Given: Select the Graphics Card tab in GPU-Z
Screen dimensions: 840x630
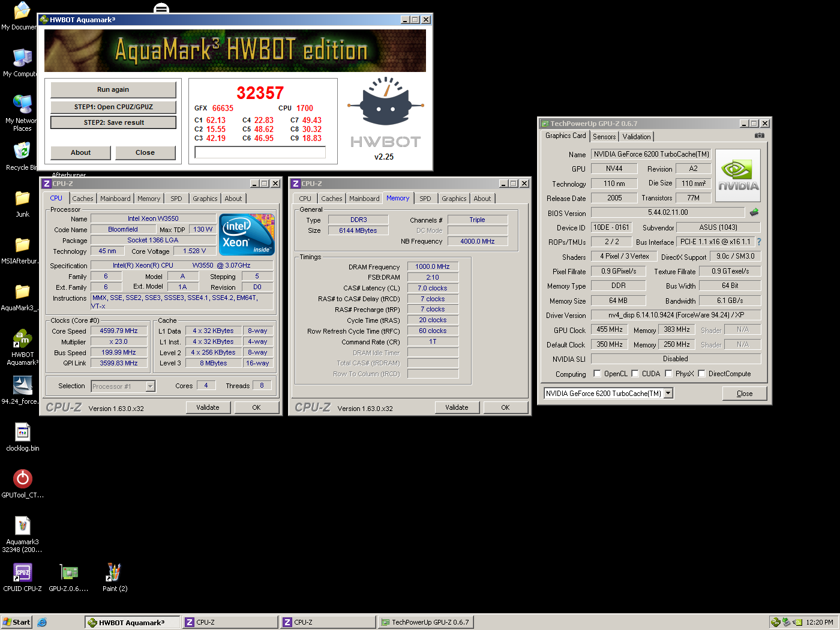Looking at the screenshot, I should tap(565, 136).
